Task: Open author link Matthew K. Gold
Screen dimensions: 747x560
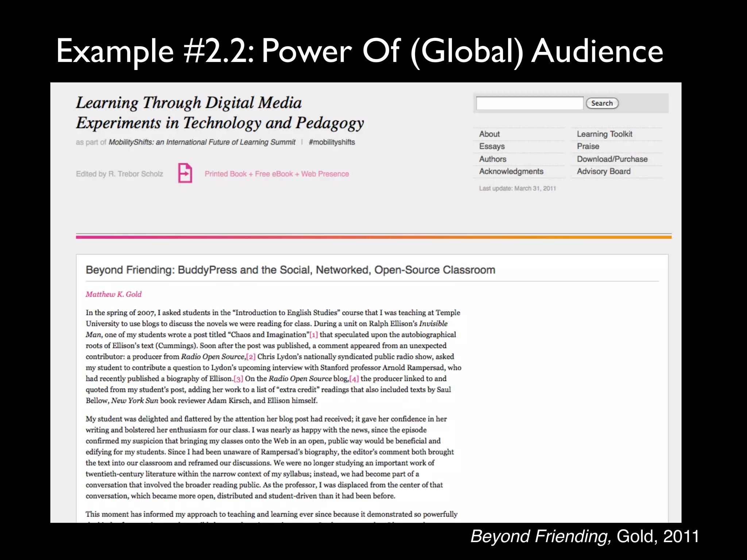Action: (x=113, y=294)
